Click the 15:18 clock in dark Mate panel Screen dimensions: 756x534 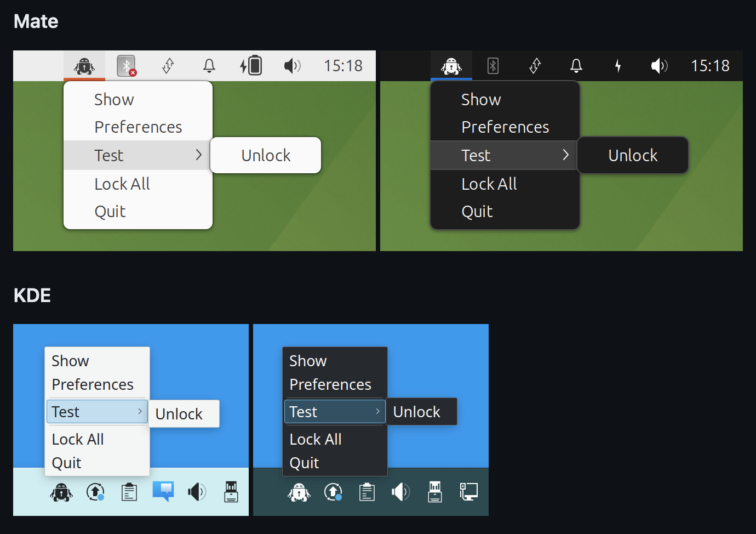pos(710,66)
